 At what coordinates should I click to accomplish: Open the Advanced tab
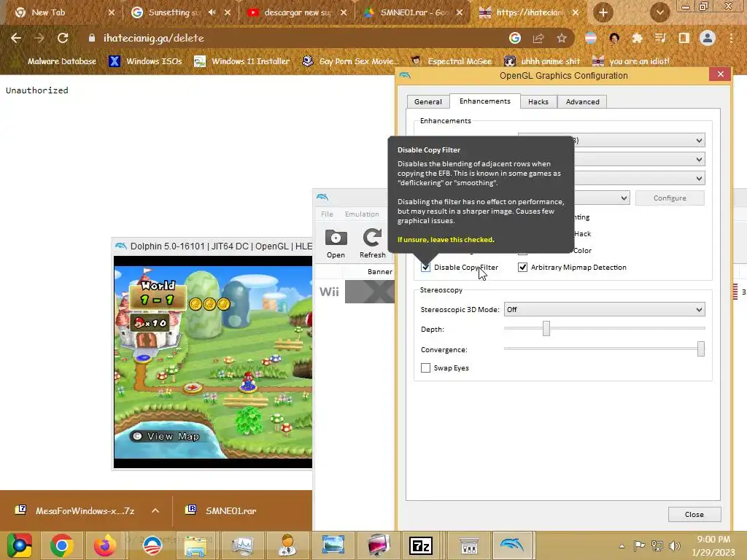(582, 101)
